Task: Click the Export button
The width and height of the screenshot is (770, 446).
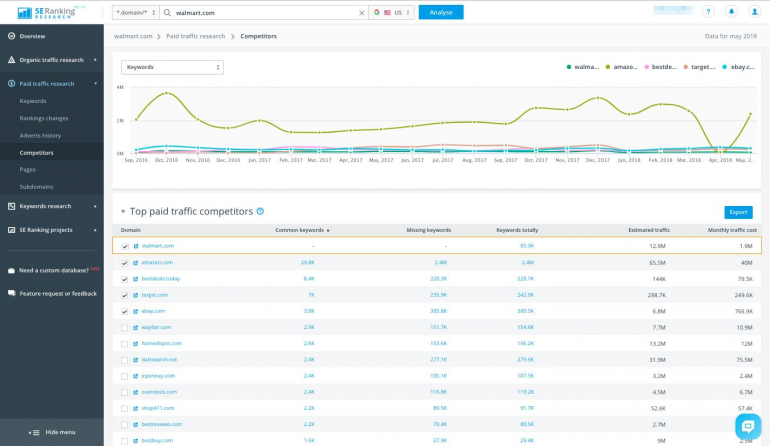Action: pos(738,212)
